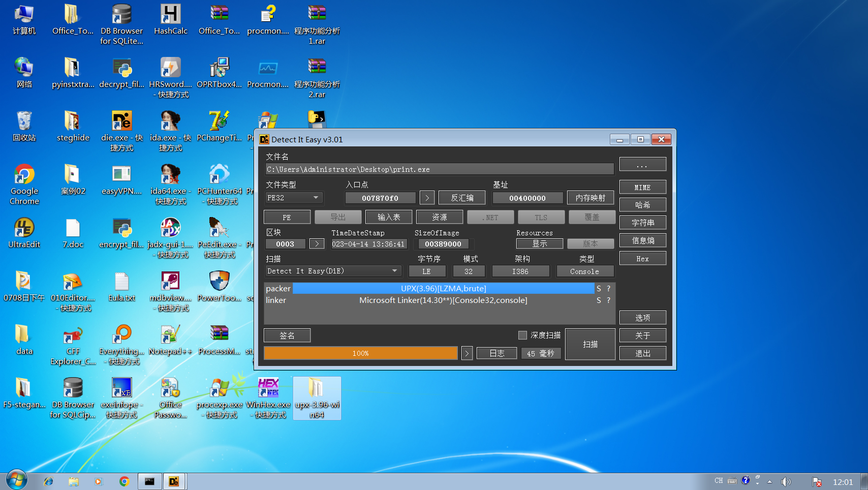The height and width of the screenshot is (490, 868).
Task: Click the browse file "..." button
Action: (642, 164)
